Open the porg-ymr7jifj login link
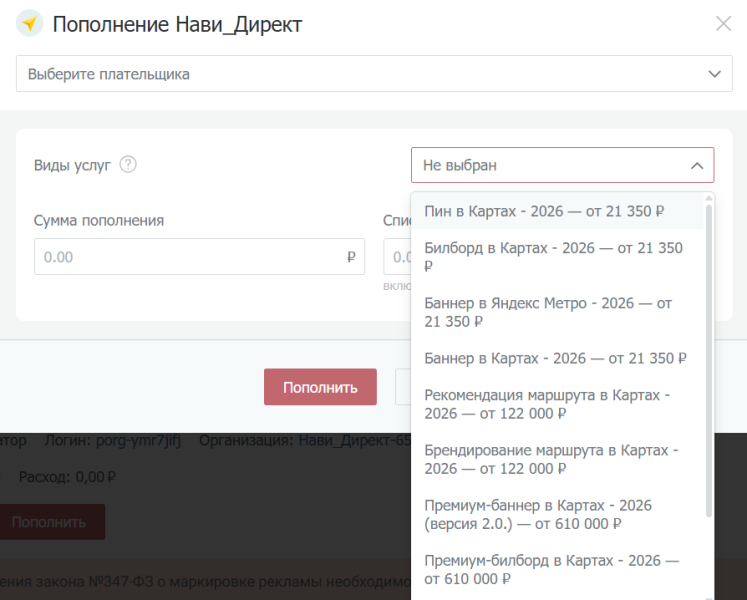 click(x=138, y=440)
